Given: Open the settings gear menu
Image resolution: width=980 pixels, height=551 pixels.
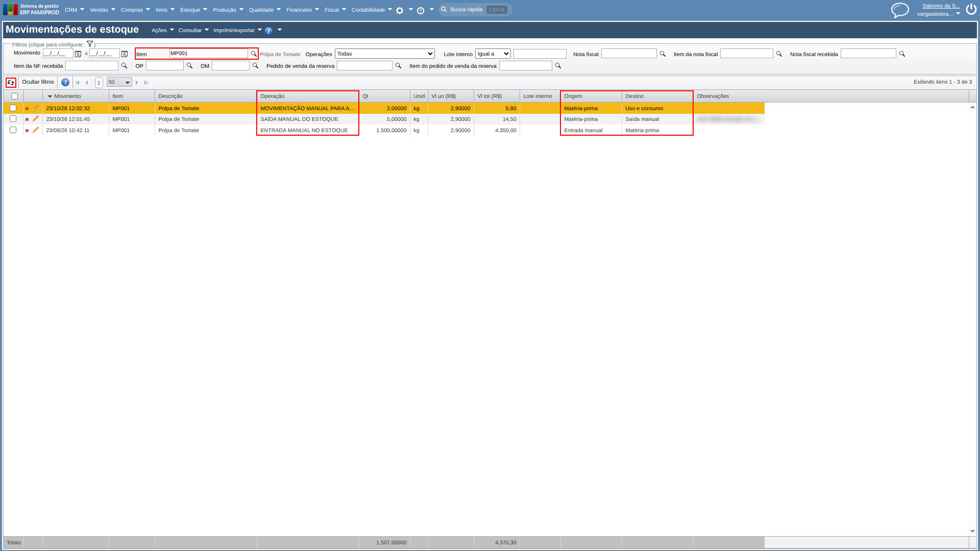Looking at the screenshot, I should (400, 11).
